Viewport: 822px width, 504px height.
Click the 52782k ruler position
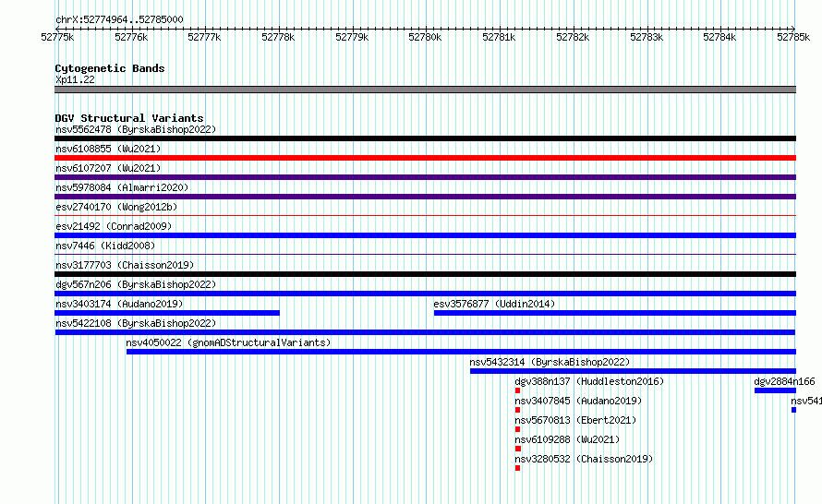(573, 37)
